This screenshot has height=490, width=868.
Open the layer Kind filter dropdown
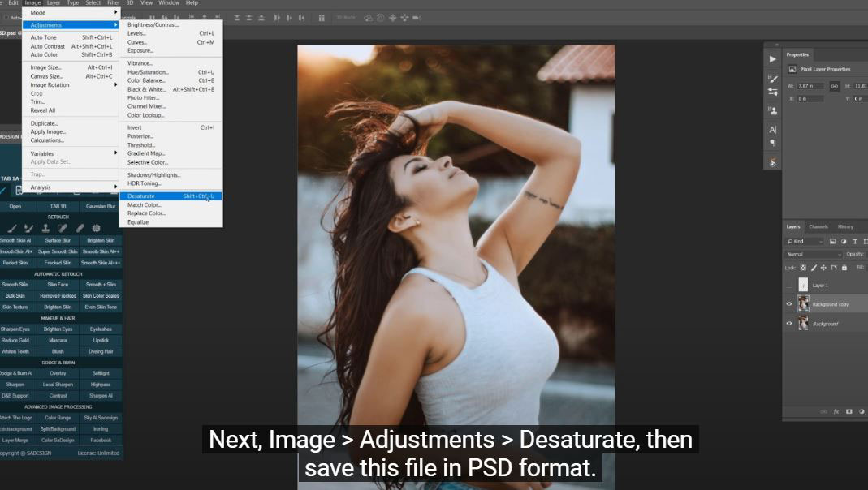coord(805,242)
